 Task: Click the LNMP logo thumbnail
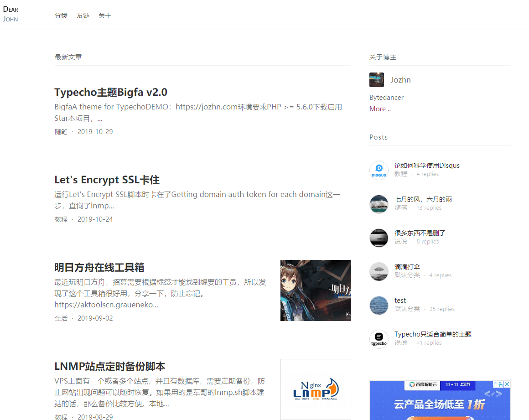coord(316,389)
